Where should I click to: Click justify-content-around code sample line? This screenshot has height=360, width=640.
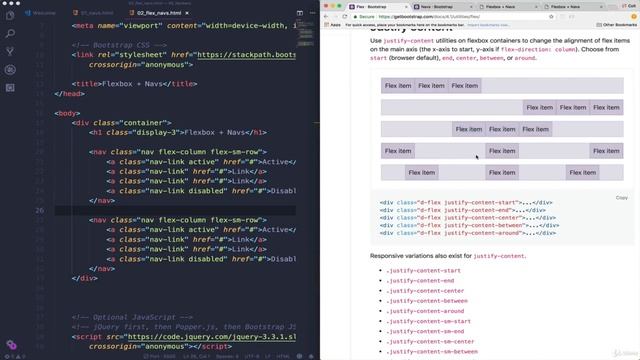pyautogui.click(x=467, y=233)
